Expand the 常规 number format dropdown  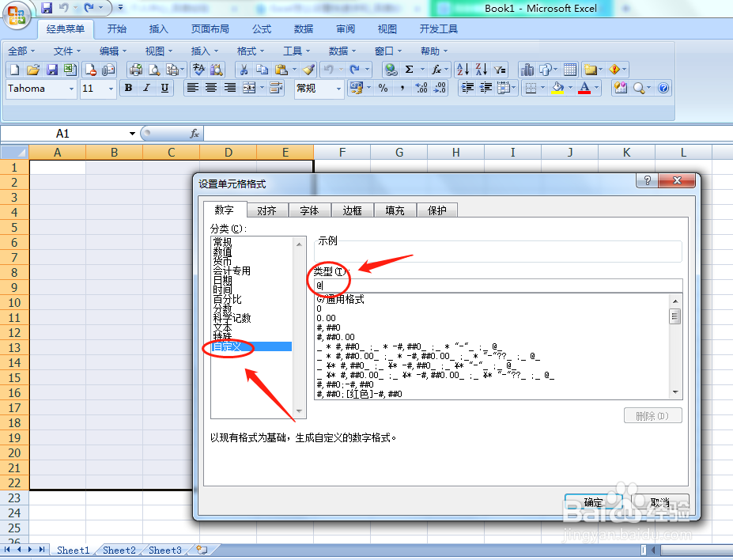click(338, 88)
